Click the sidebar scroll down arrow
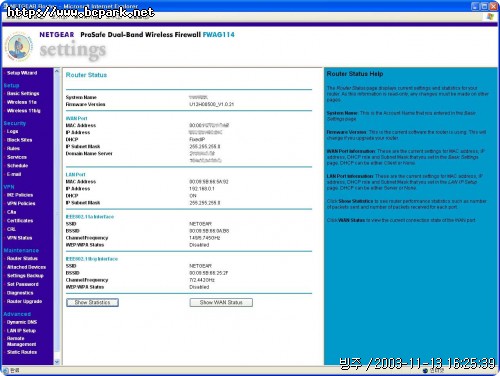 coord(57,361)
